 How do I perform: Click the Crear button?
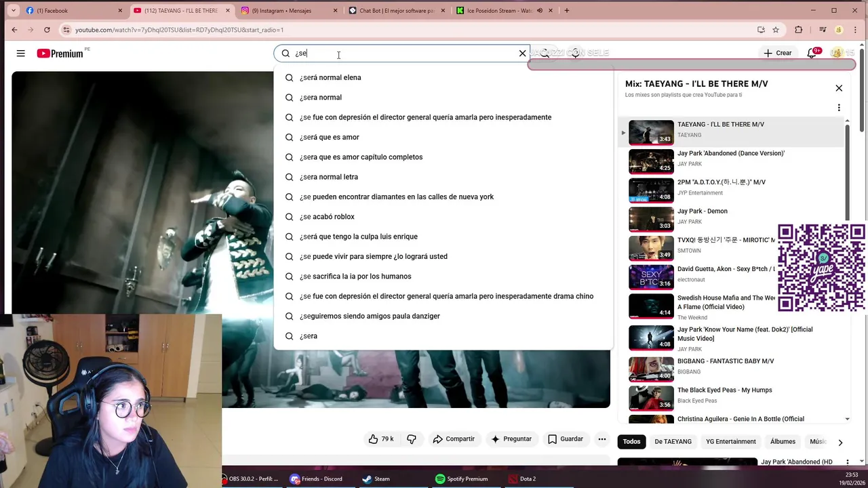pos(777,53)
